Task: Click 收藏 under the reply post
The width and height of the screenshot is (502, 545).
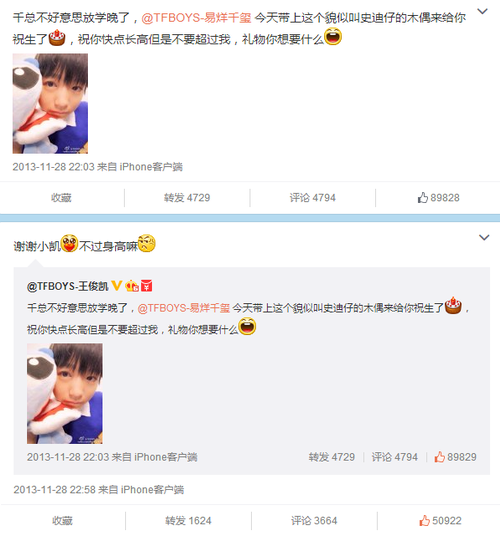Action: (x=63, y=521)
